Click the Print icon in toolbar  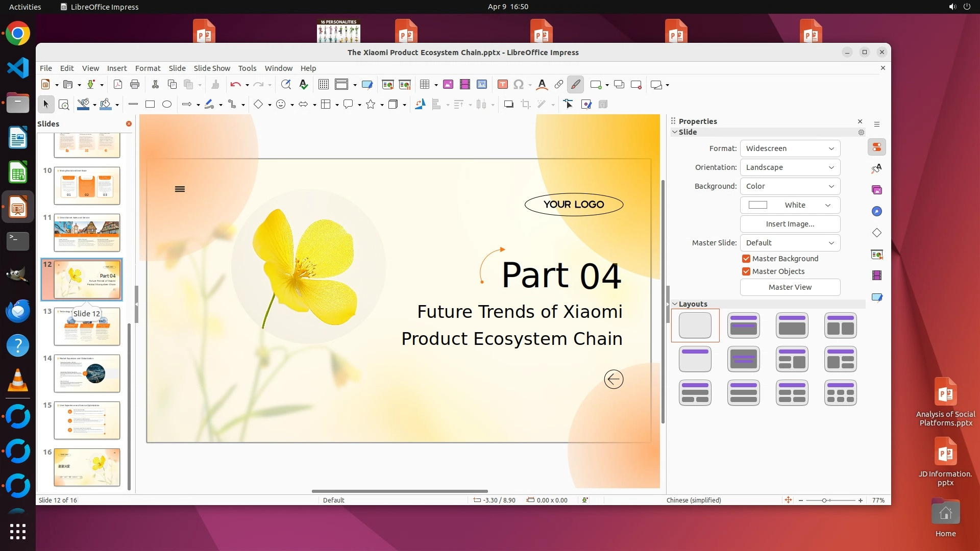pos(135,85)
